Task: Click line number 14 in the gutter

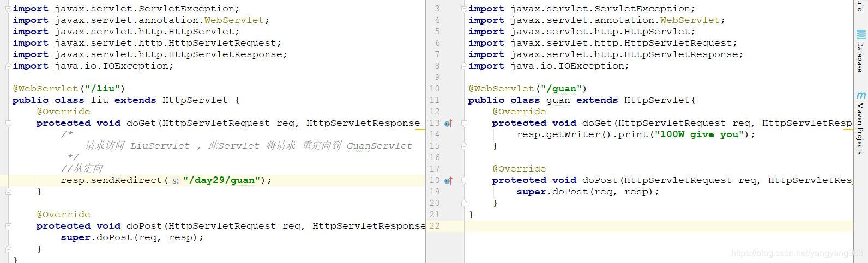Action: point(435,134)
